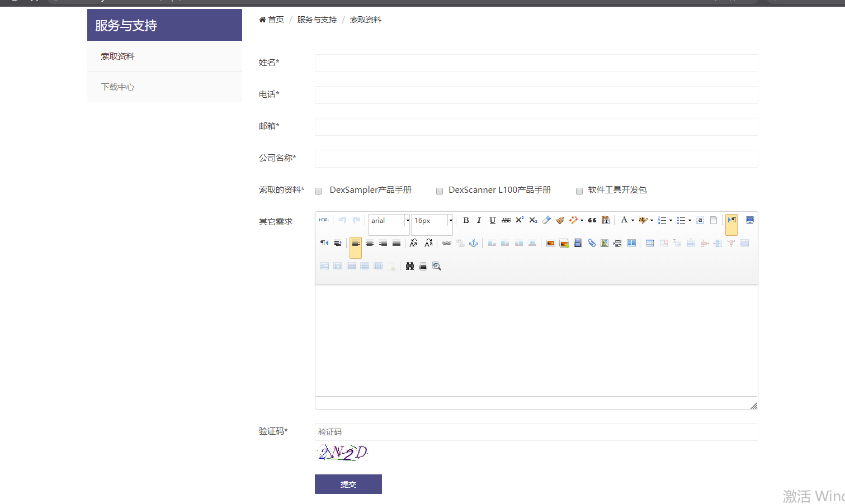Image resolution: width=845 pixels, height=504 pixels.
Task: Toggle editor fullscreen mode
Action: (x=750, y=220)
